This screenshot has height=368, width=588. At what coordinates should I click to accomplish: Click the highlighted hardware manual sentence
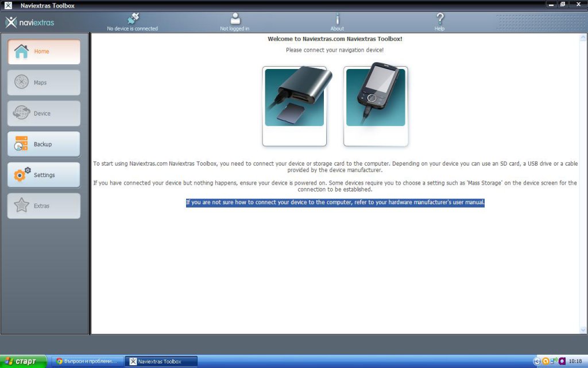335,202
